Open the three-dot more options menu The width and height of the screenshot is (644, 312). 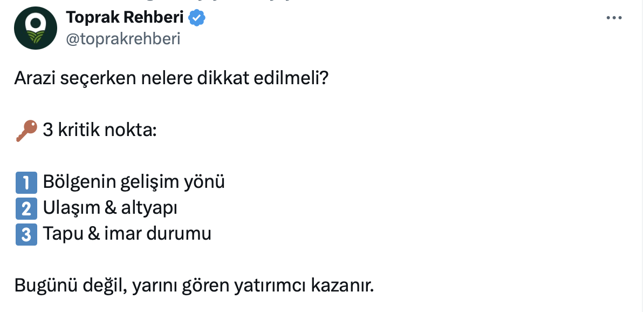point(614,18)
